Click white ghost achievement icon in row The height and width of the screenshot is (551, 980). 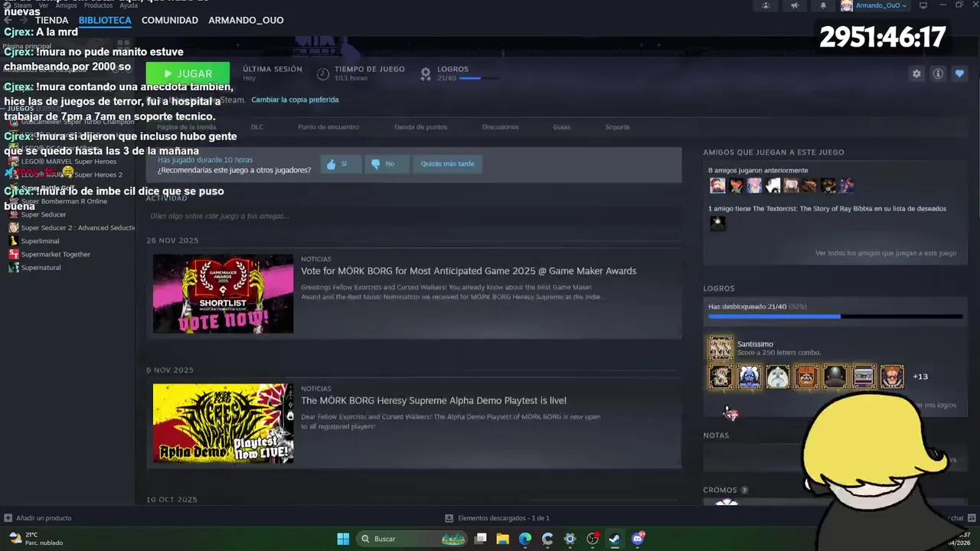[x=777, y=377]
